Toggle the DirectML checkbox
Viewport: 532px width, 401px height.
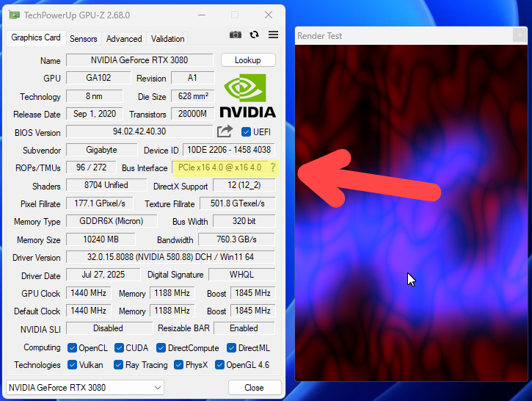231,347
